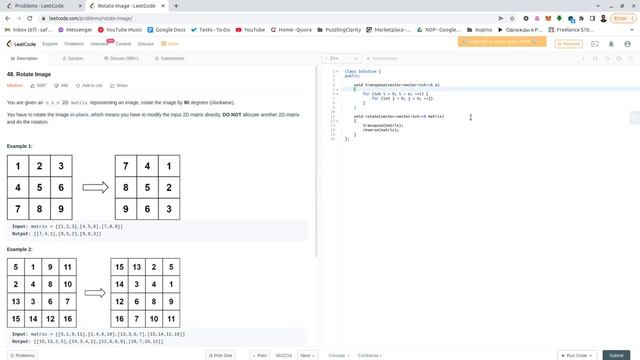Screen dimensions: 640x360
Task: Open the Messenger bookmark
Action: [75, 30]
